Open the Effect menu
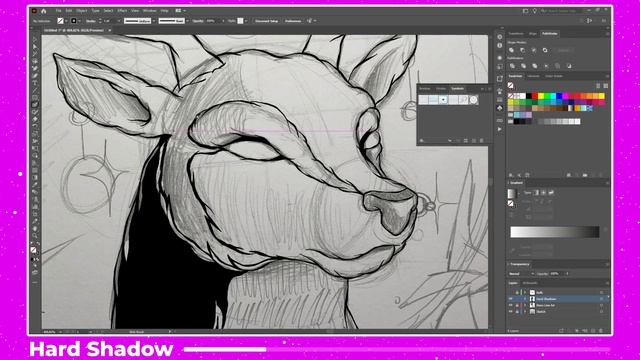The height and width of the screenshot is (360, 640). (122, 11)
